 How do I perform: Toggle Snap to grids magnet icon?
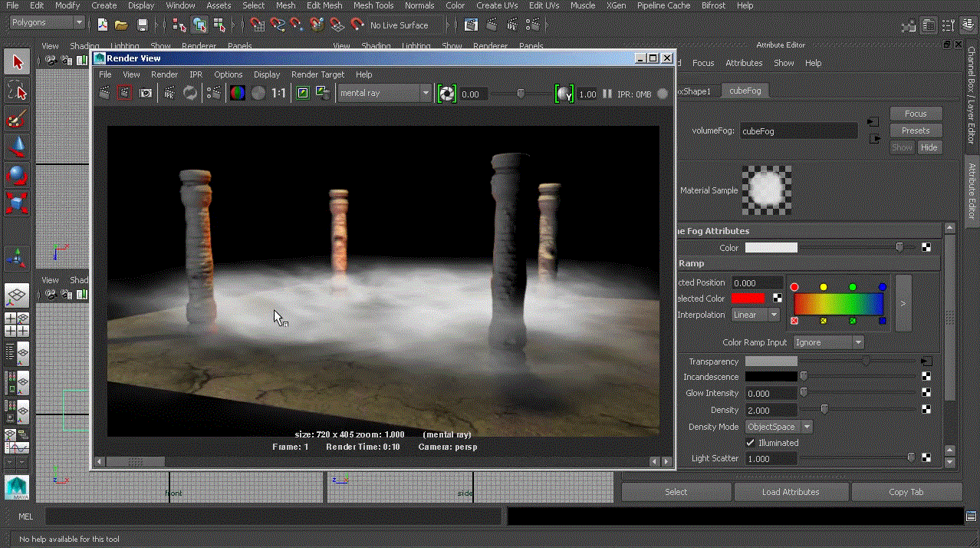coord(258,25)
